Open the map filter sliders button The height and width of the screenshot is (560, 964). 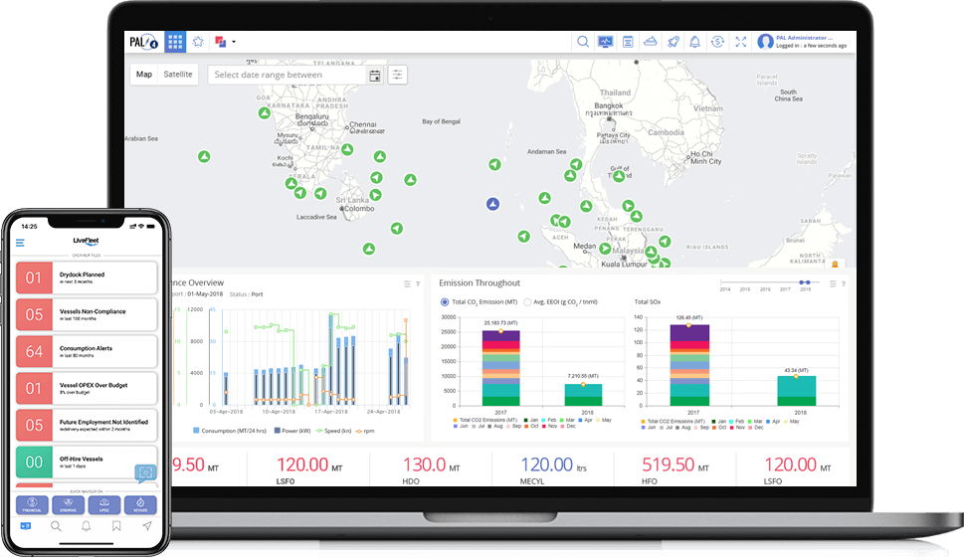(398, 75)
